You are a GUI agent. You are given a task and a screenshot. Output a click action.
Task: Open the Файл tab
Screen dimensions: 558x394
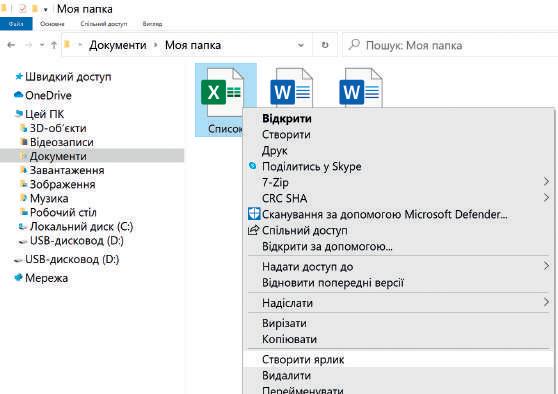pyautogui.click(x=16, y=24)
